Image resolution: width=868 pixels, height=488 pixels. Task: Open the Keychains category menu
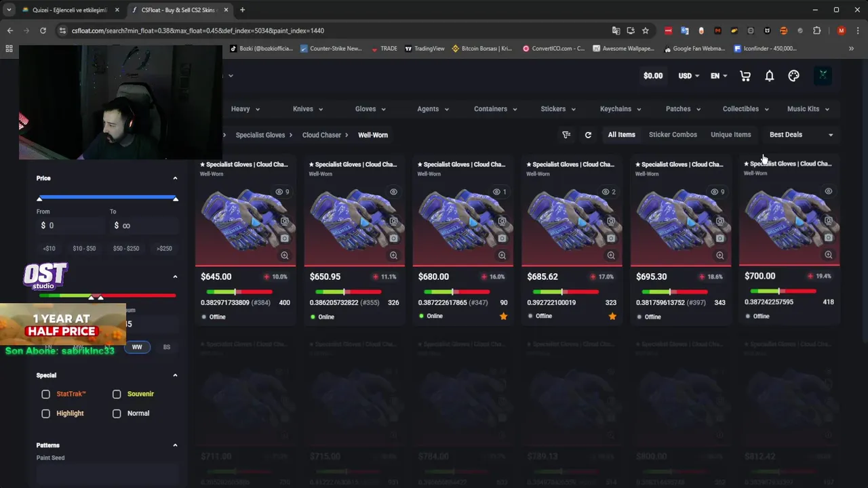tap(620, 109)
